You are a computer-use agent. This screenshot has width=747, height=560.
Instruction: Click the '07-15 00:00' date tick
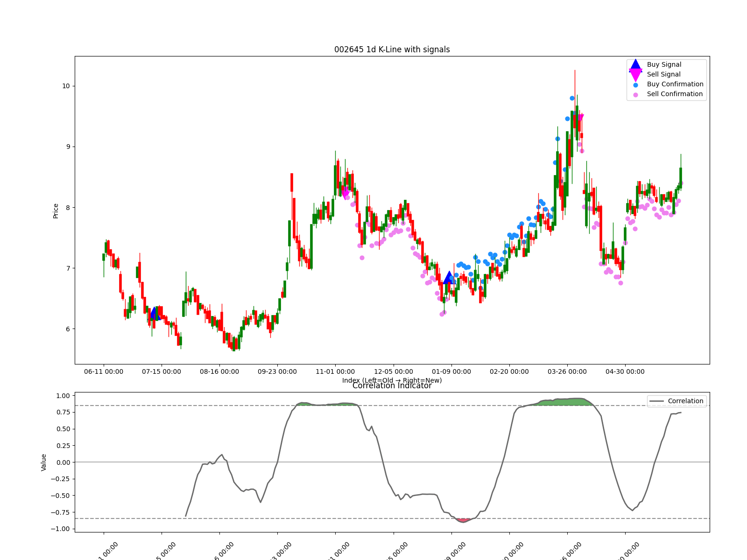click(162, 372)
